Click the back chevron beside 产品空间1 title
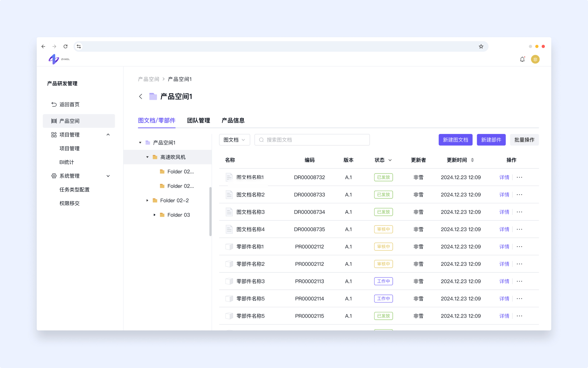Image resolution: width=588 pixels, height=368 pixels. 141,96
